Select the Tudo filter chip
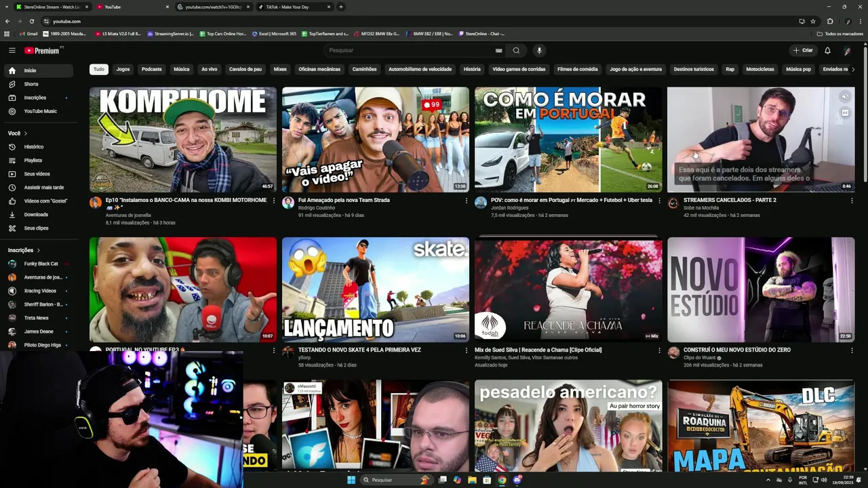This screenshot has height=488, width=868. 99,69
